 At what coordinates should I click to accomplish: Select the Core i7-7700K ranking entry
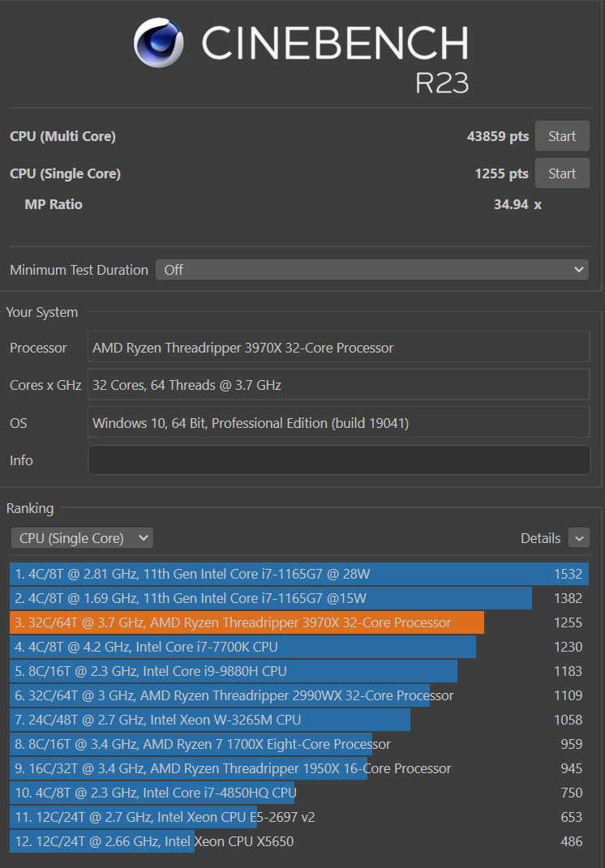point(243,647)
